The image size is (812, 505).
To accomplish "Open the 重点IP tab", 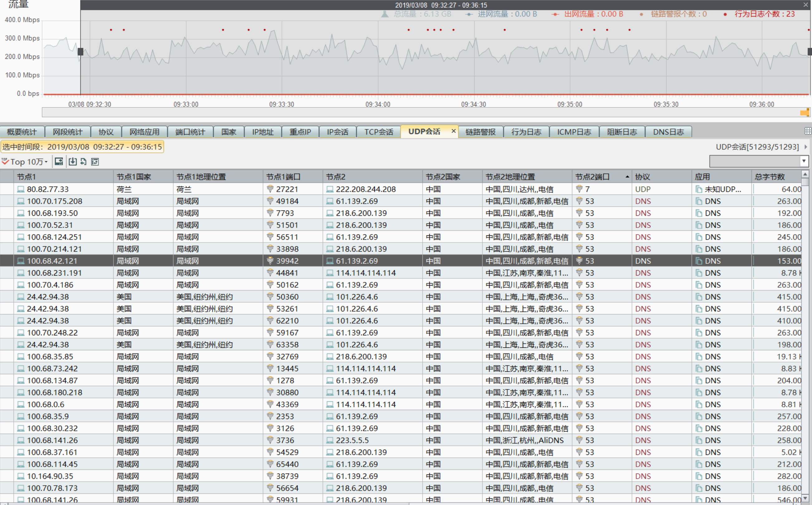I will click(300, 132).
